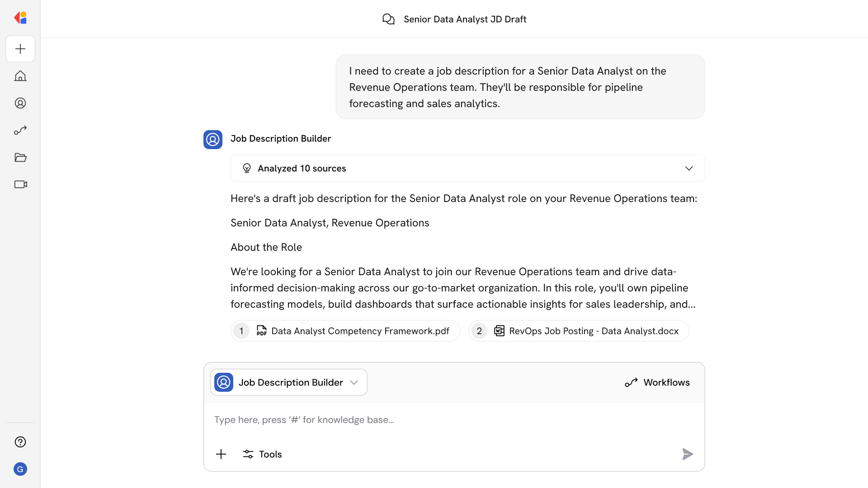
Task: Click the Tools button in input area
Action: 262,454
